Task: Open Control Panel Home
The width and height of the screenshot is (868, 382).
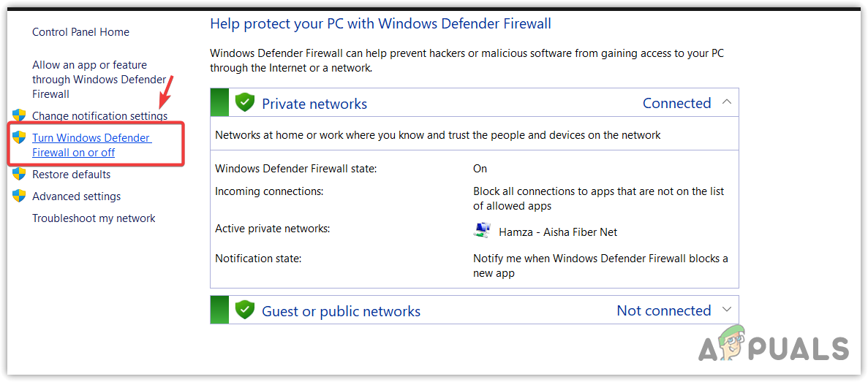Action: 80,32
